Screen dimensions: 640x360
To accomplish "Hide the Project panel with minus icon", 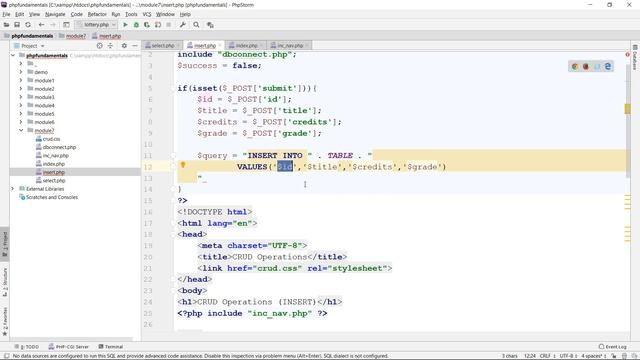I will click(x=135, y=46).
